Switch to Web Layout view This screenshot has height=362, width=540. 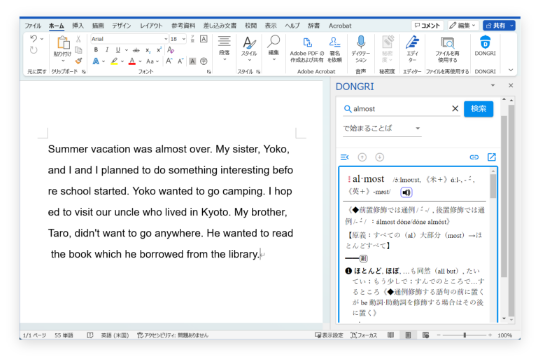click(x=426, y=335)
